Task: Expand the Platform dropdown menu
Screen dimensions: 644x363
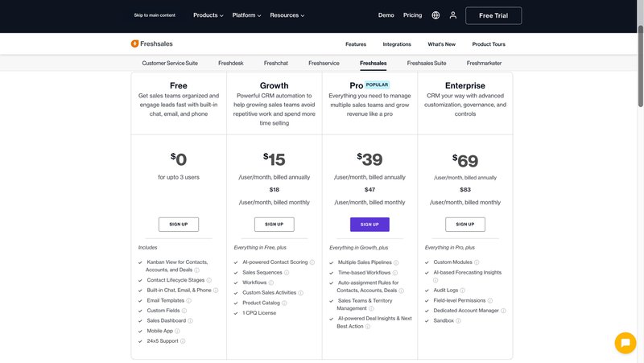Action: (x=246, y=15)
